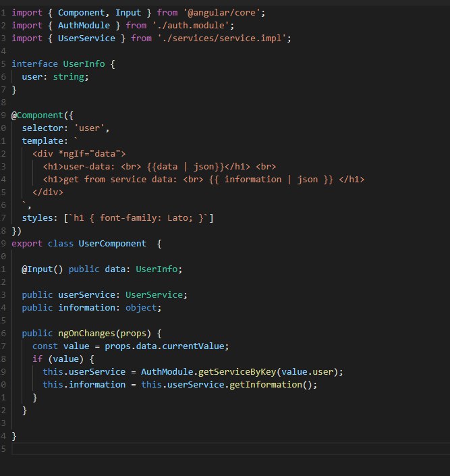Click the './auth.module' path string
This screenshot has width=450, height=476.
coord(190,26)
